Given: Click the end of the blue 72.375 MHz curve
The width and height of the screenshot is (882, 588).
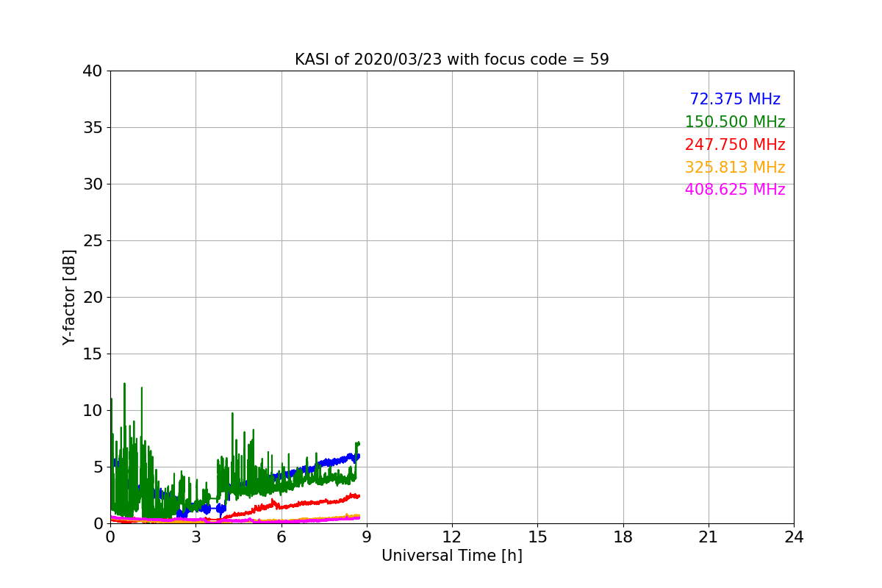Looking at the screenshot, I should point(357,456).
